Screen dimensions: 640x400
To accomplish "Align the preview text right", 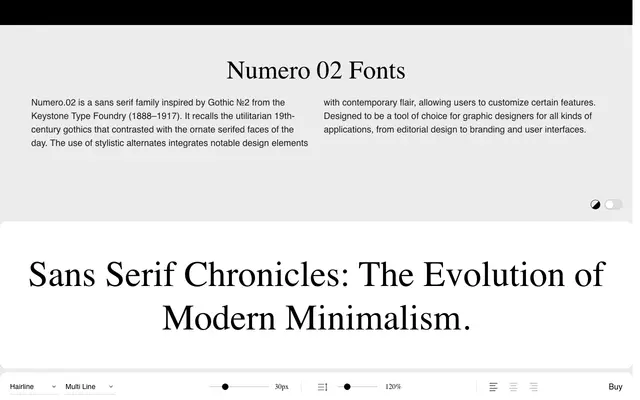I will pos(533,387).
